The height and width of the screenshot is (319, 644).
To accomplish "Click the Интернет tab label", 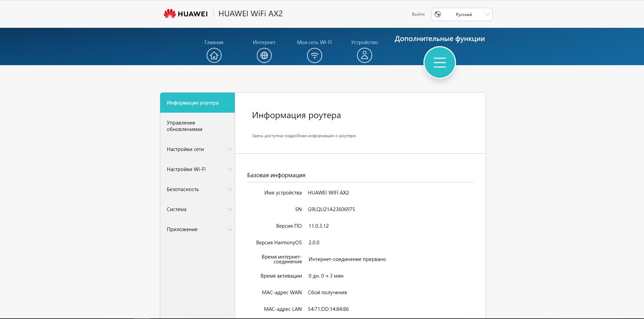I will [264, 42].
